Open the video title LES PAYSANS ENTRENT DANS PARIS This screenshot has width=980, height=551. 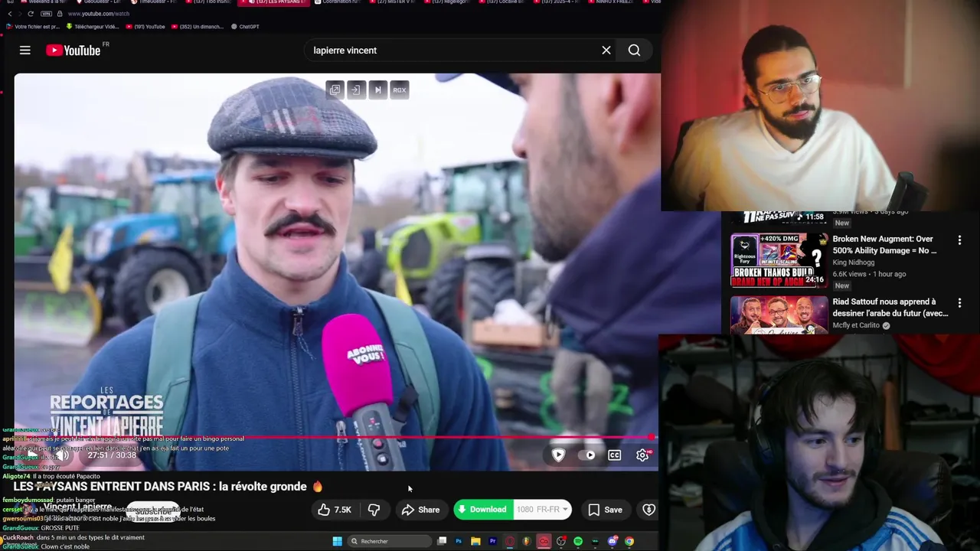[168, 486]
